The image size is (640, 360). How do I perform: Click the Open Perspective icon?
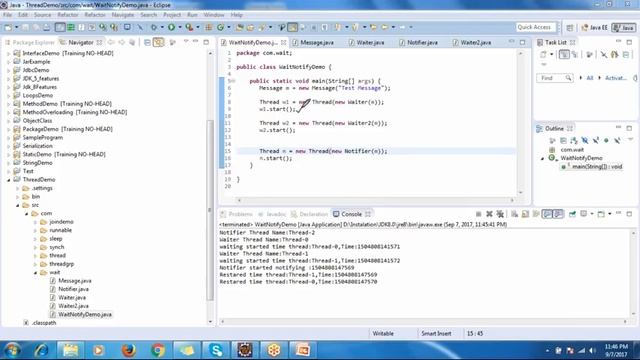tap(570, 28)
